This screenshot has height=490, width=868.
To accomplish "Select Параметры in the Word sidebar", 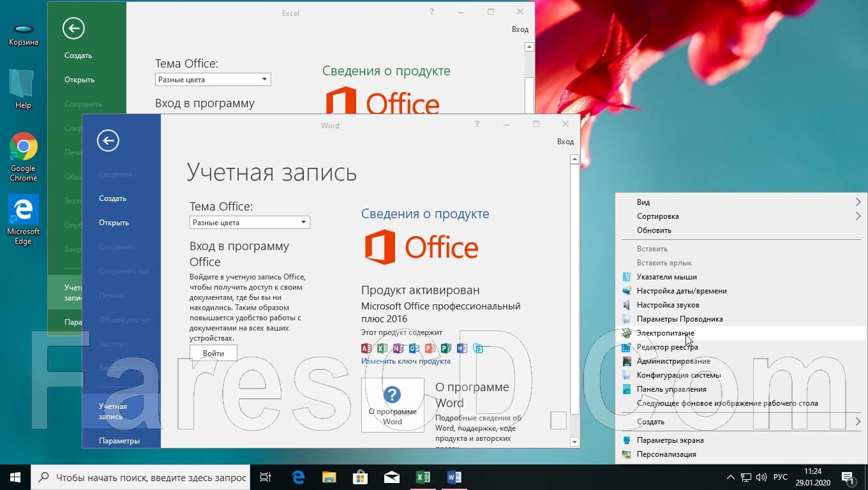I will [121, 441].
